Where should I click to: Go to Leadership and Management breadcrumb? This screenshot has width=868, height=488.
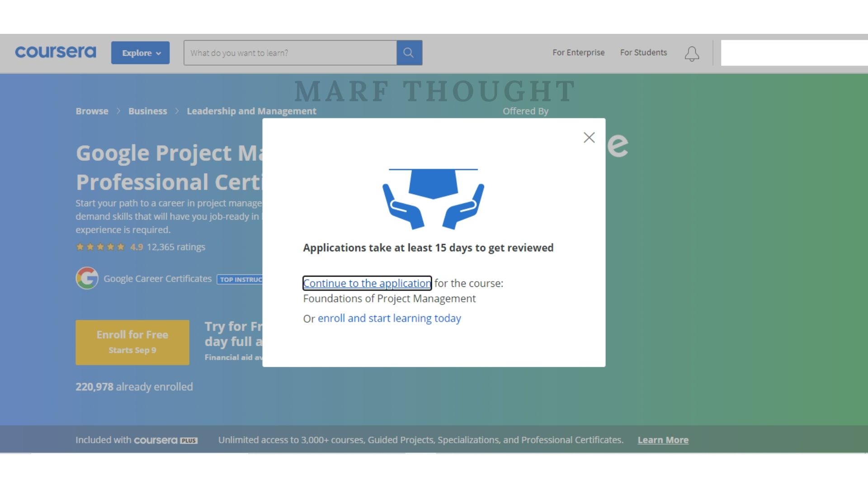(251, 111)
